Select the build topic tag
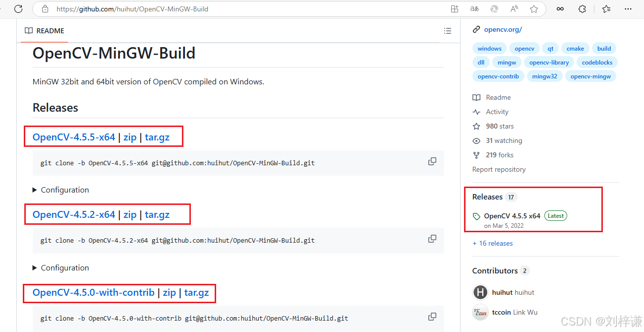The width and height of the screenshot is (644, 332). click(x=604, y=48)
